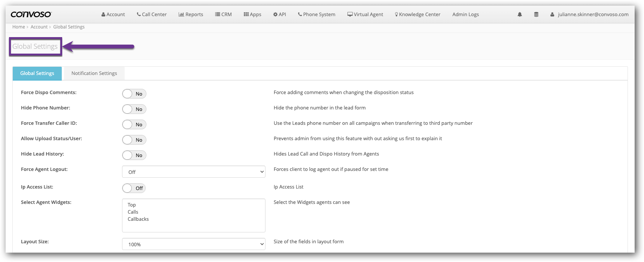Click the Force Dispo Comments label
The height and width of the screenshot is (262, 644).
(x=49, y=93)
